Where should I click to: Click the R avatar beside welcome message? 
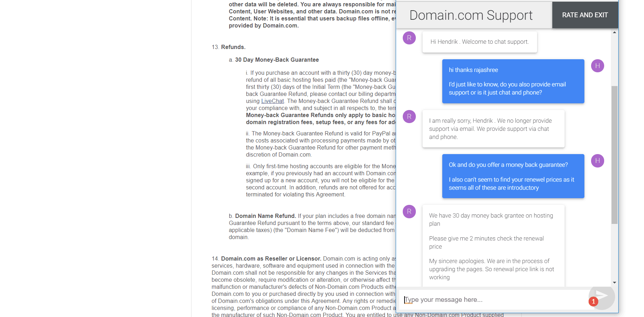(409, 38)
